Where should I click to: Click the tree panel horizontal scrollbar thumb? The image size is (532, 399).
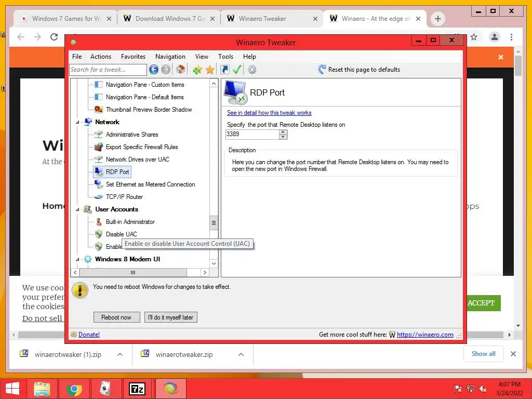point(133,272)
